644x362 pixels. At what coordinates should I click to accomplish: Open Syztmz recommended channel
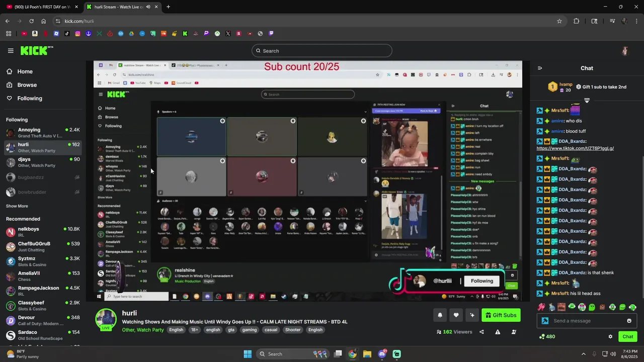point(43,261)
